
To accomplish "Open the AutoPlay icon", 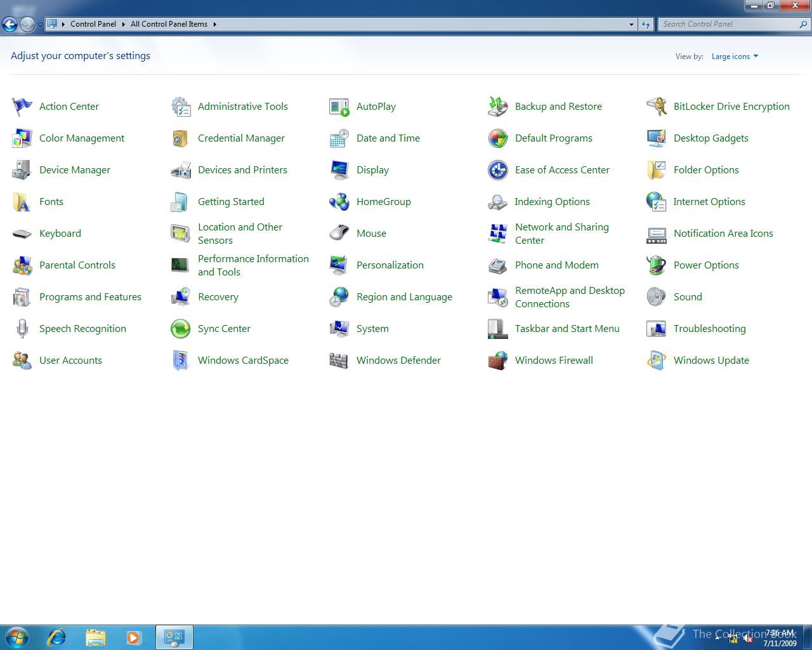I will 339,107.
